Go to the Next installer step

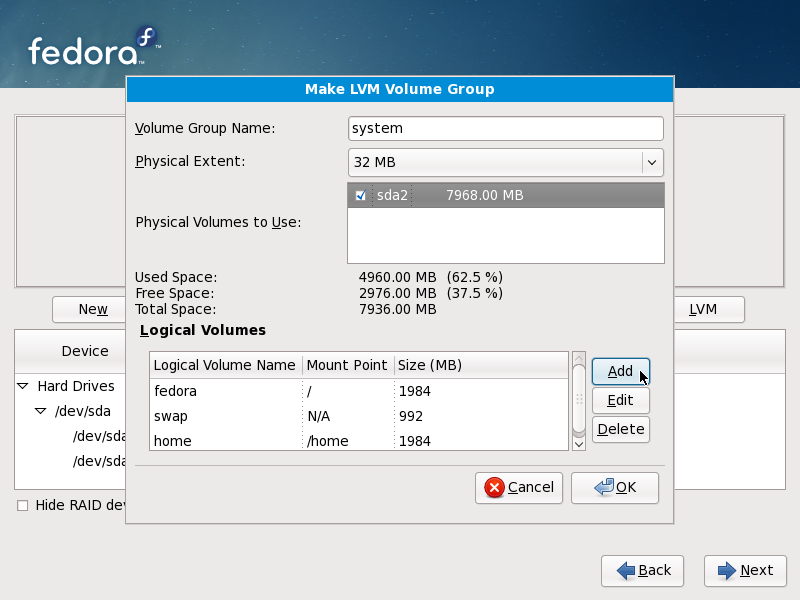tap(745, 571)
